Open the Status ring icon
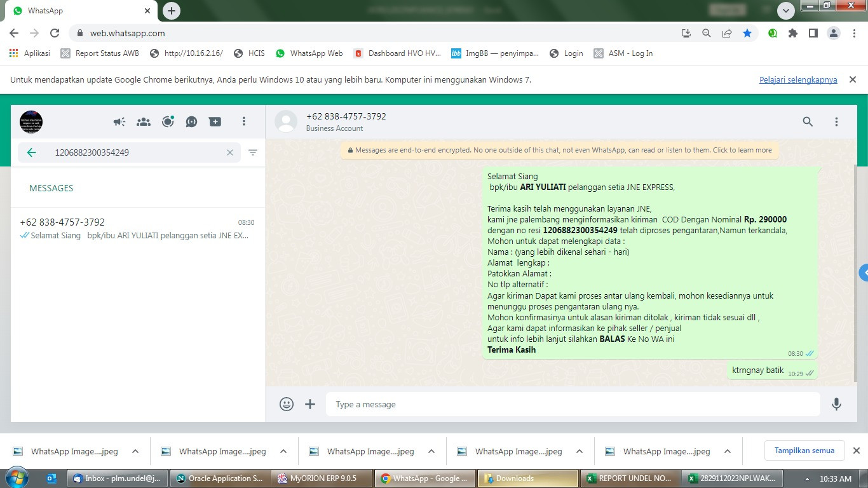 coord(168,121)
